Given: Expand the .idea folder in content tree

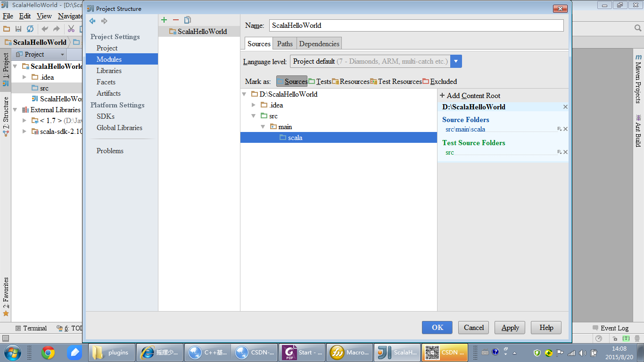Looking at the screenshot, I should 254,105.
